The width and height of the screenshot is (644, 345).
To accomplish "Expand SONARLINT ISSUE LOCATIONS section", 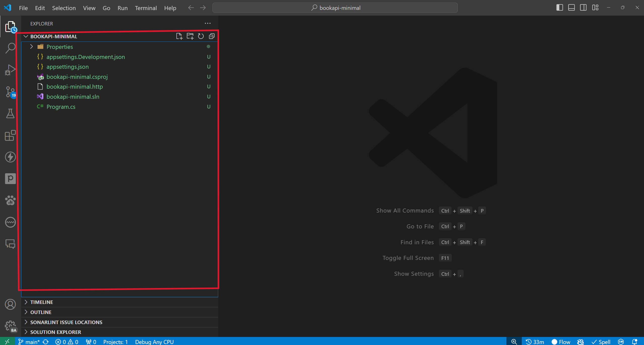I will coord(120,322).
